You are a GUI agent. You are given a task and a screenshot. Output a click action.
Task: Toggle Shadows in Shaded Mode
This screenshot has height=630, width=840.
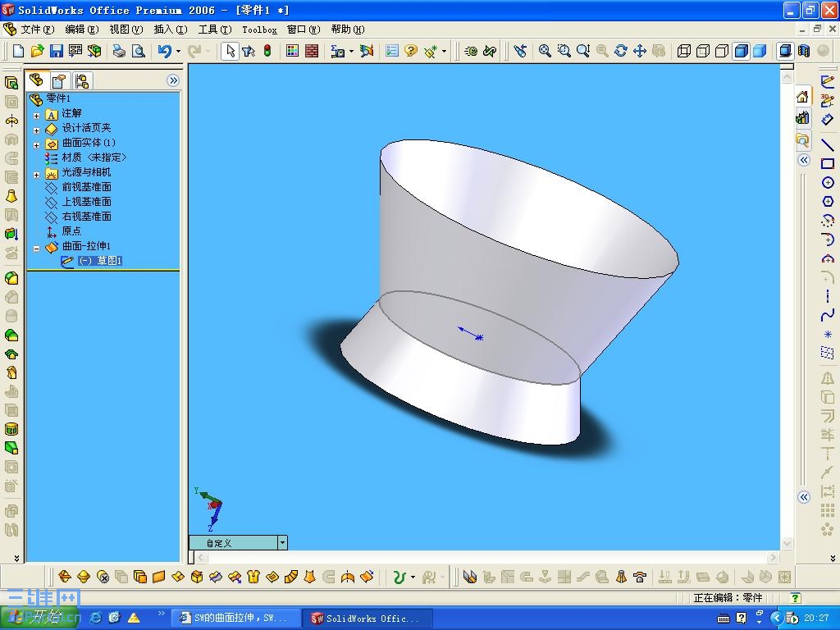point(785,51)
